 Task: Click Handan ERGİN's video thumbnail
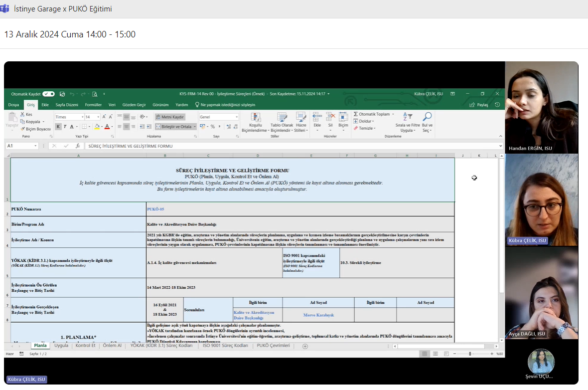(541, 107)
